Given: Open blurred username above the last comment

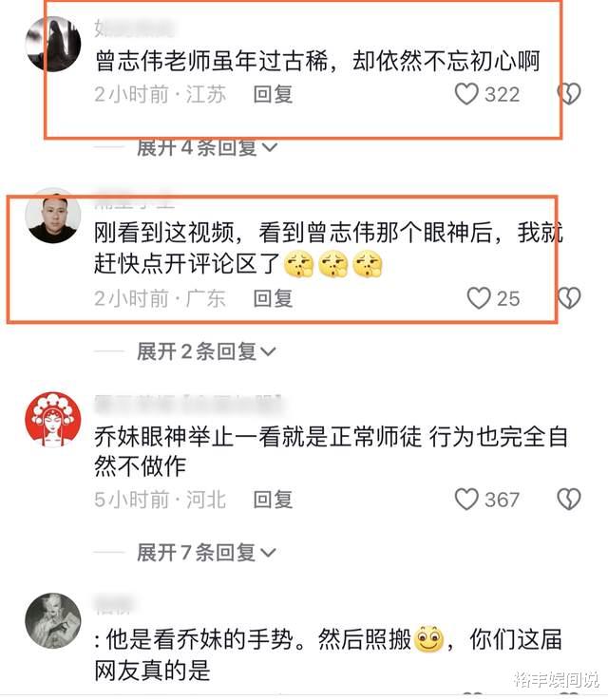Looking at the screenshot, I should 114,605.
